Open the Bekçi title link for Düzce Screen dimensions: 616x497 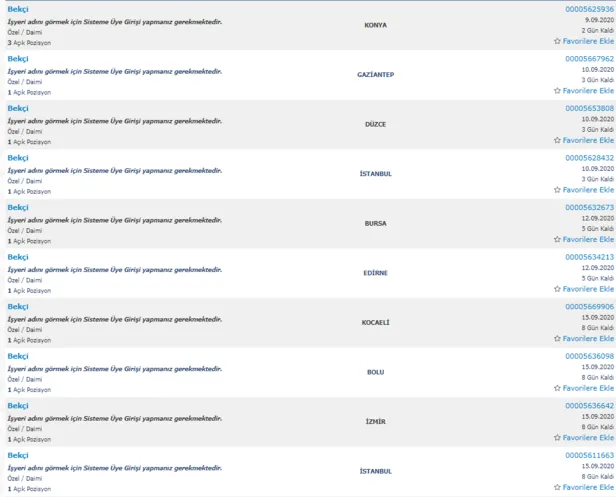pyautogui.click(x=18, y=108)
